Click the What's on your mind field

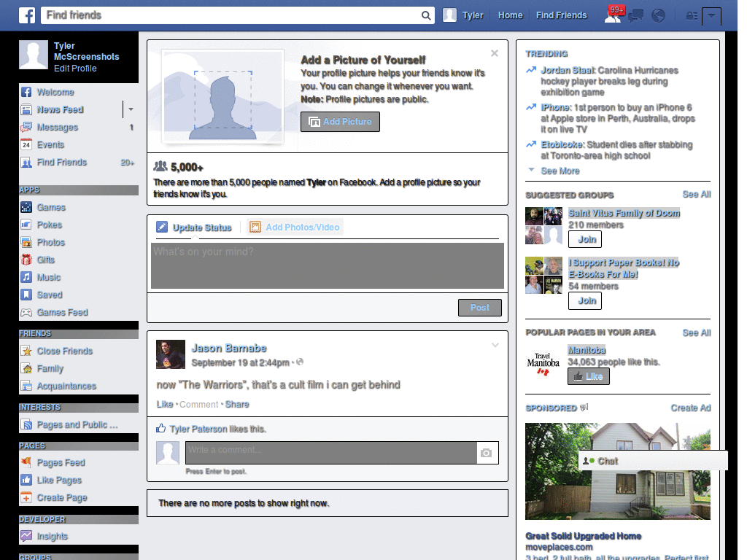tap(328, 265)
